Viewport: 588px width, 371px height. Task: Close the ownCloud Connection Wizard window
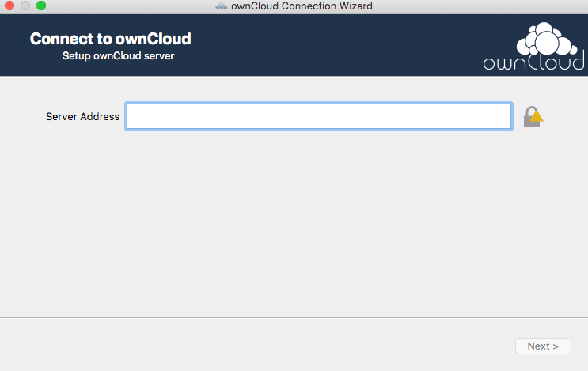9,6
